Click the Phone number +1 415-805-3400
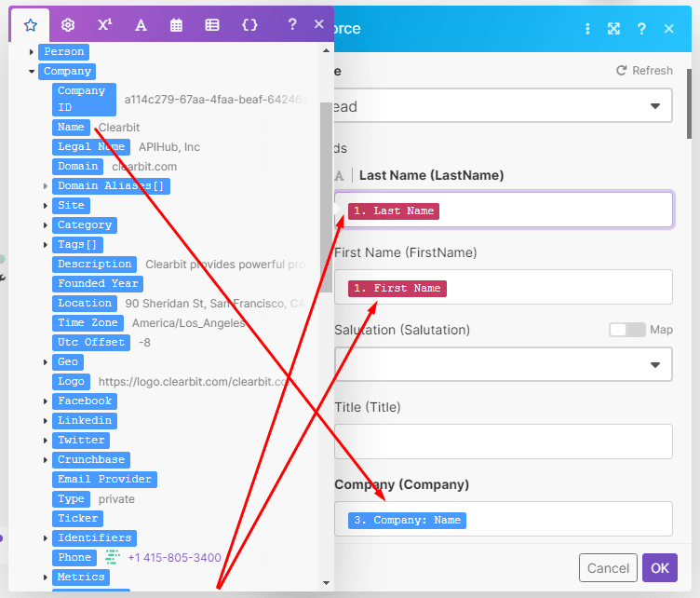 pyautogui.click(x=174, y=558)
